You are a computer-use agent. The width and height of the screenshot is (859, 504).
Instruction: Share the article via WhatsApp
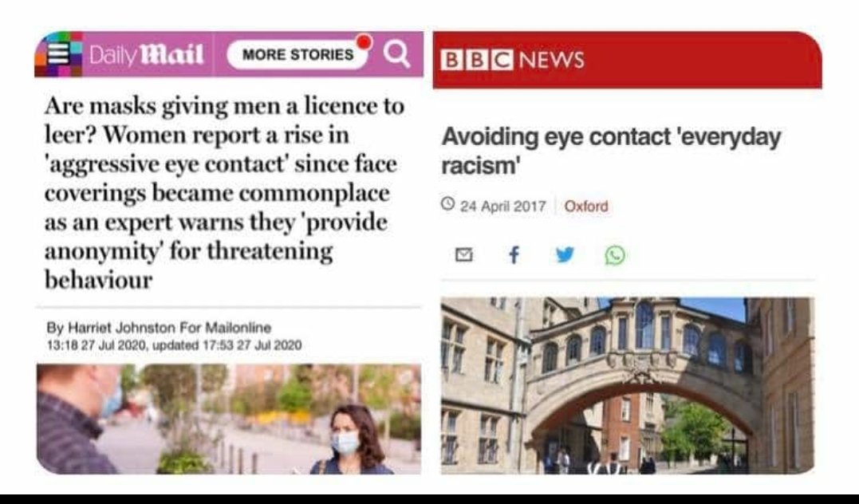(615, 255)
